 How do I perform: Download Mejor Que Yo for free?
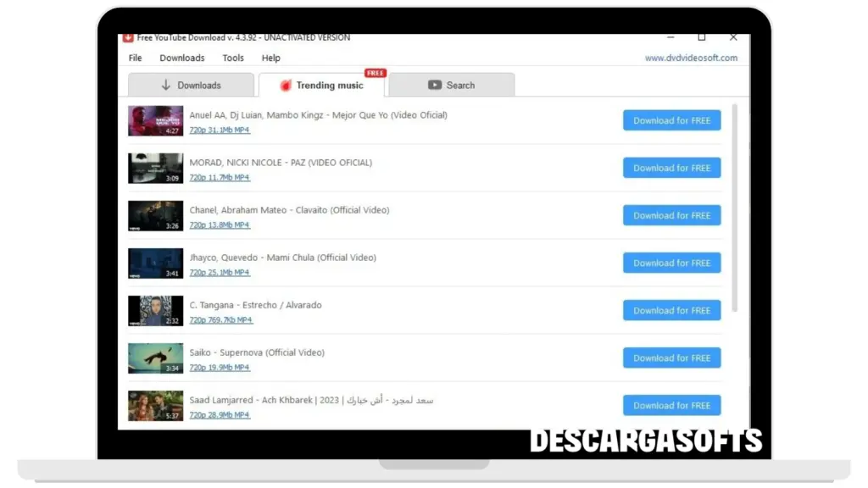(671, 120)
